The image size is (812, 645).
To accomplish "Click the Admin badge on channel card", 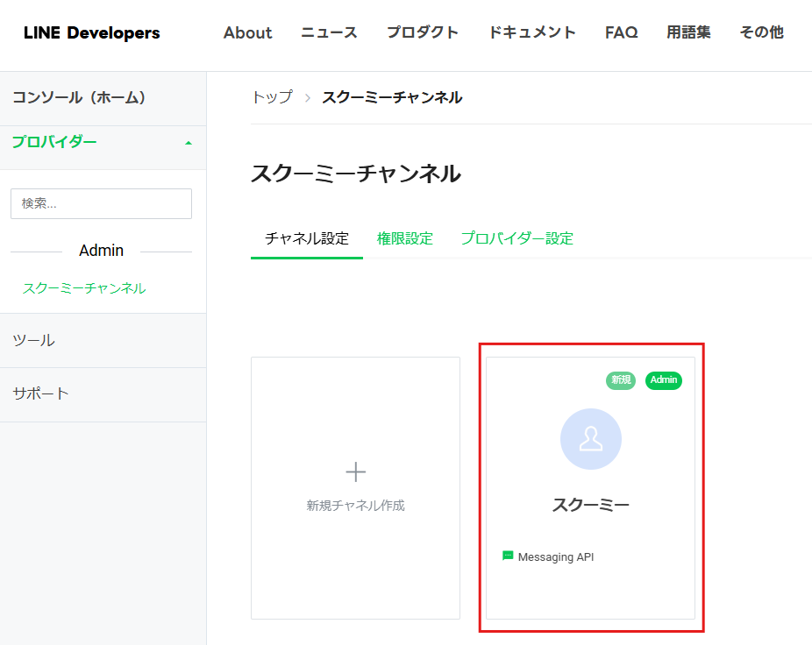I will coord(664,380).
